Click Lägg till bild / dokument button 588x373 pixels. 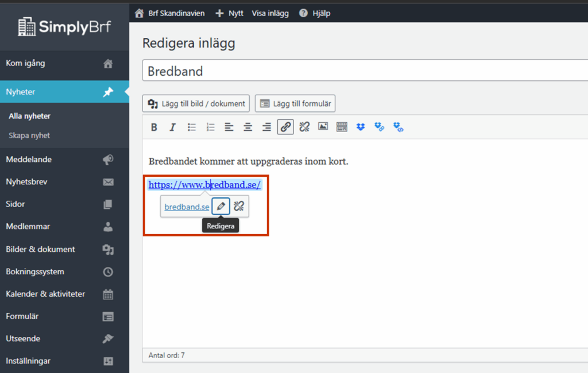[x=196, y=103]
